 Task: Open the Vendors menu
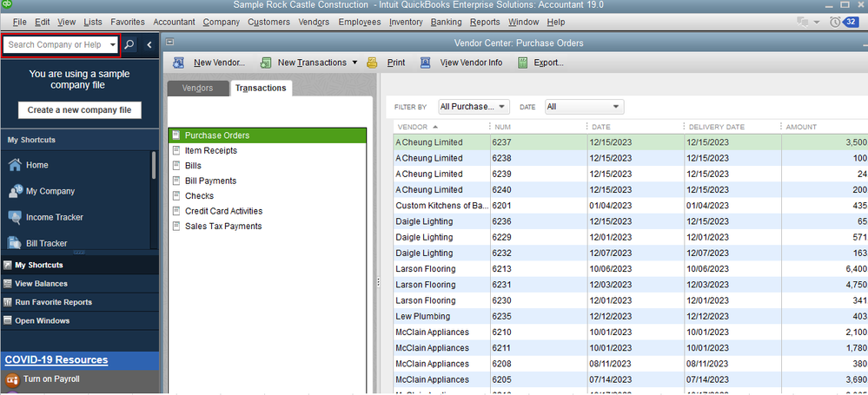click(314, 22)
